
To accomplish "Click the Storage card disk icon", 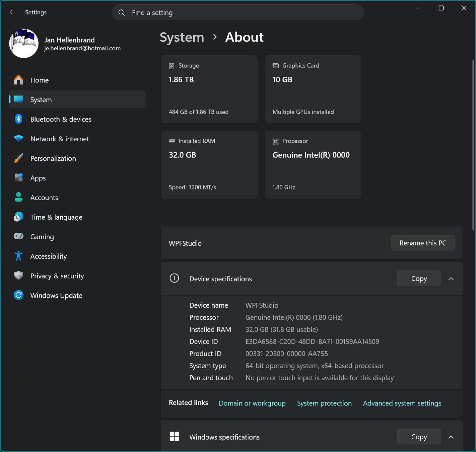I will coord(172,66).
